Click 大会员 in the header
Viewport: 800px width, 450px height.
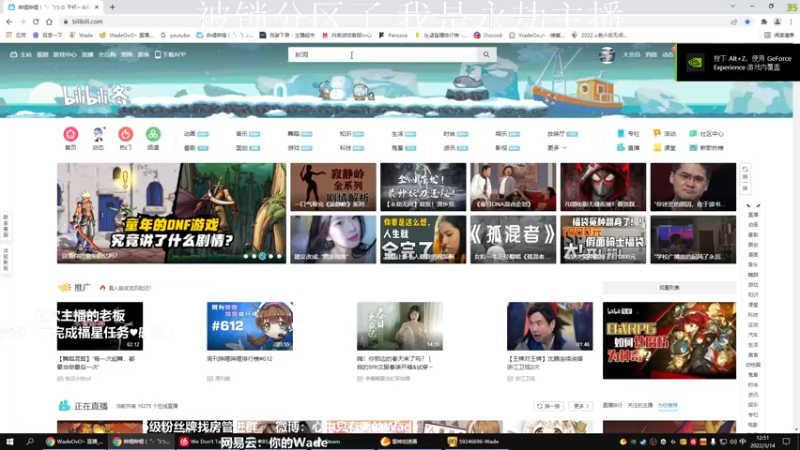click(x=631, y=55)
